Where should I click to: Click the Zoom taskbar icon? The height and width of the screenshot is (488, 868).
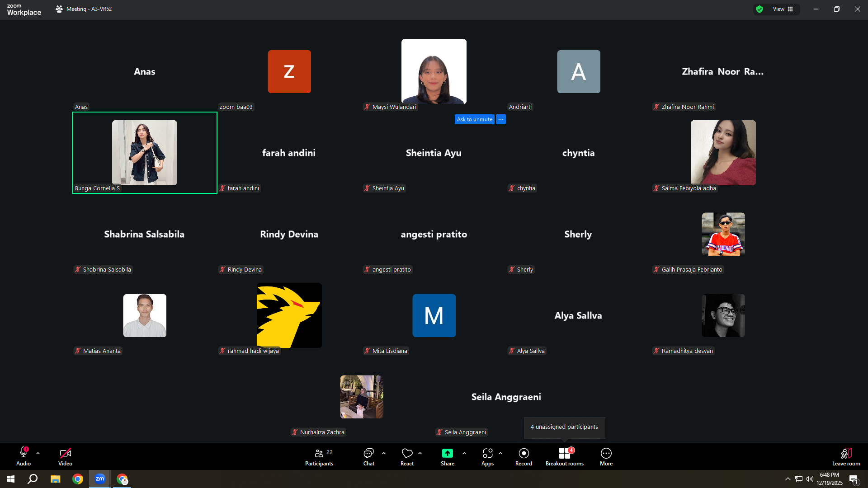[x=100, y=479]
